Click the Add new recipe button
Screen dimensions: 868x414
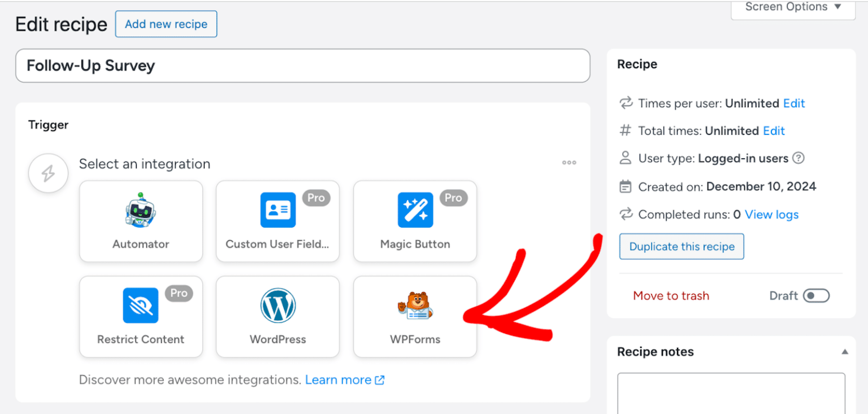pyautogui.click(x=166, y=24)
